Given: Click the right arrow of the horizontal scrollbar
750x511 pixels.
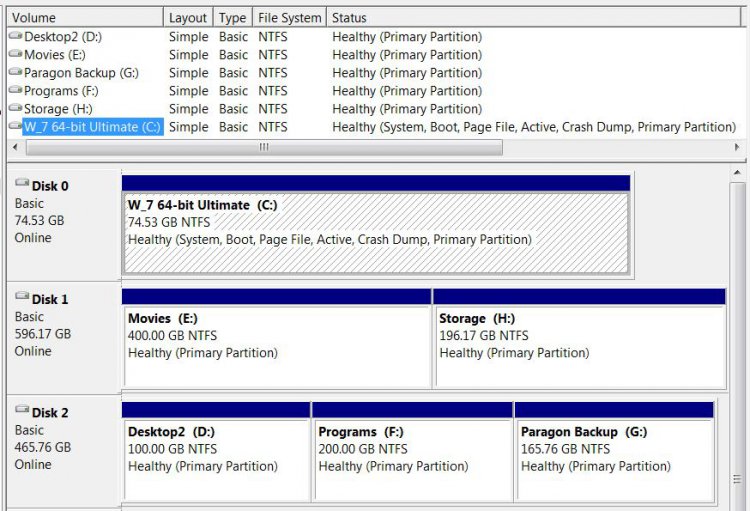Looking at the screenshot, I should click(x=737, y=147).
